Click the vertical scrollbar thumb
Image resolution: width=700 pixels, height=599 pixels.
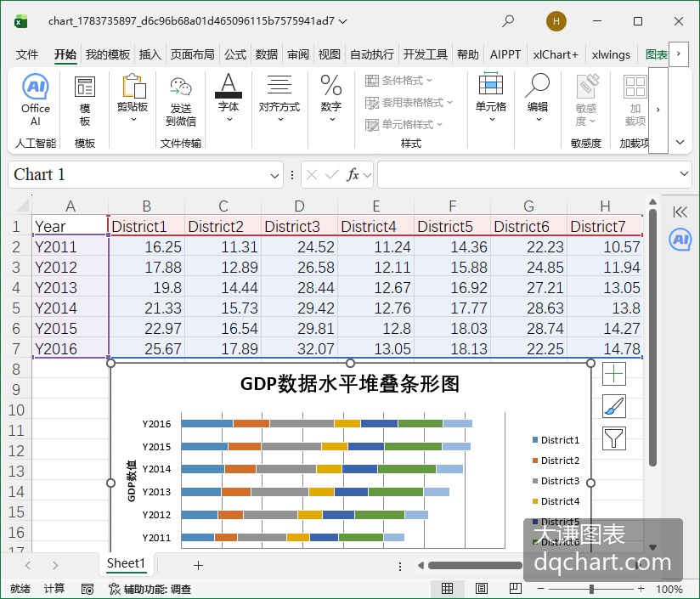coord(652,338)
